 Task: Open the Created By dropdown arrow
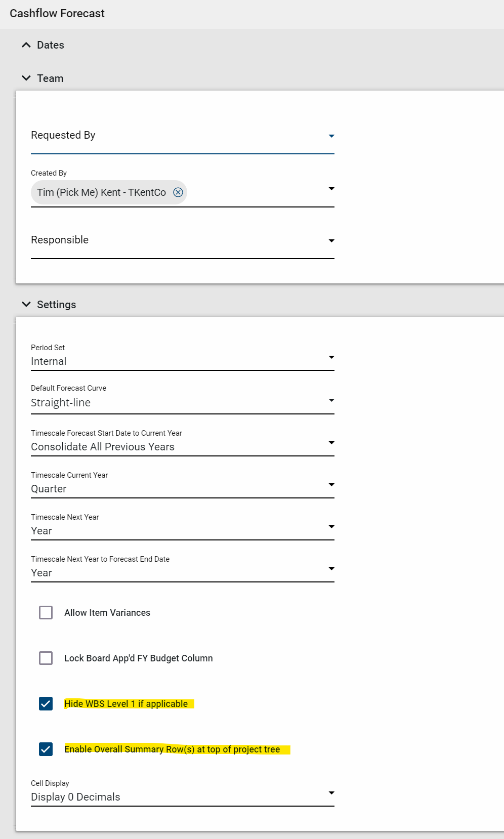pyautogui.click(x=331, y=189)
